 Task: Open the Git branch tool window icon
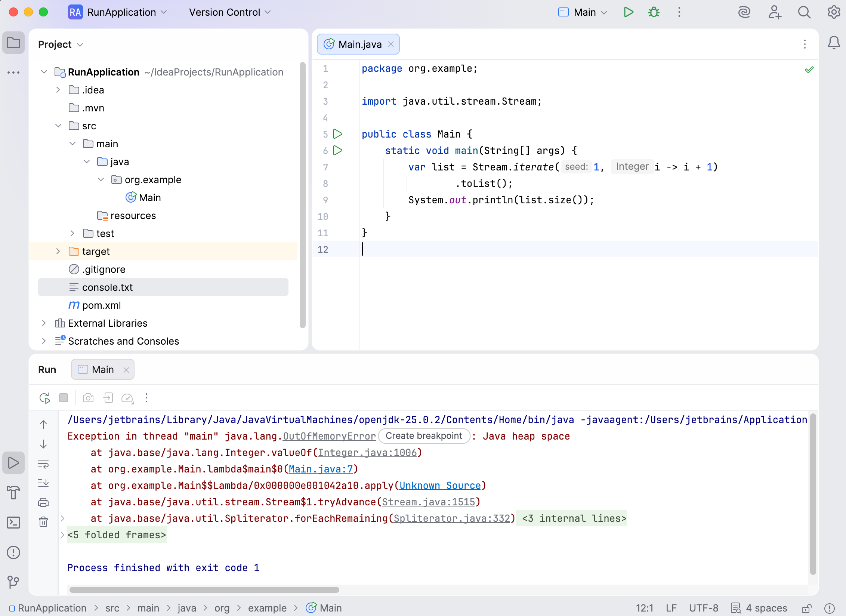13,582
